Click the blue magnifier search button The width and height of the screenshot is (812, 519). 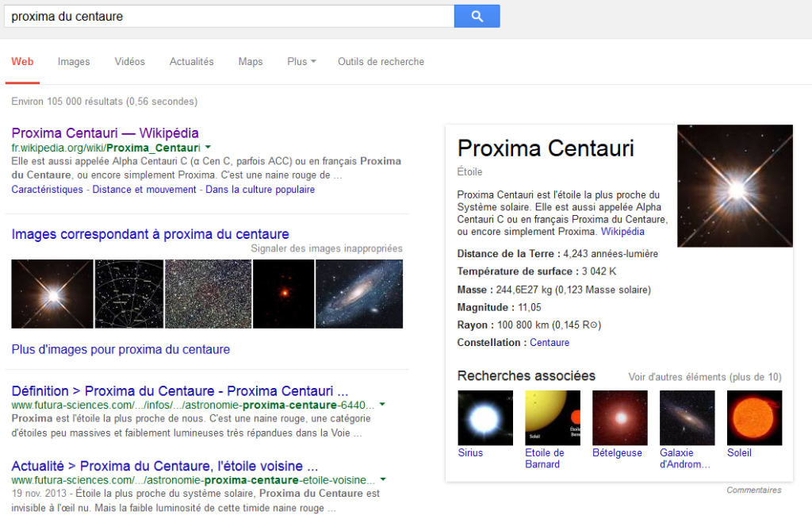tap(477, 16)
